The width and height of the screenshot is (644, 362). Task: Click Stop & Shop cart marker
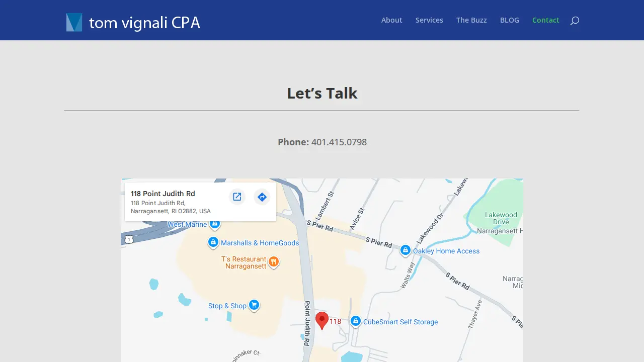click(x=254, y=305)
